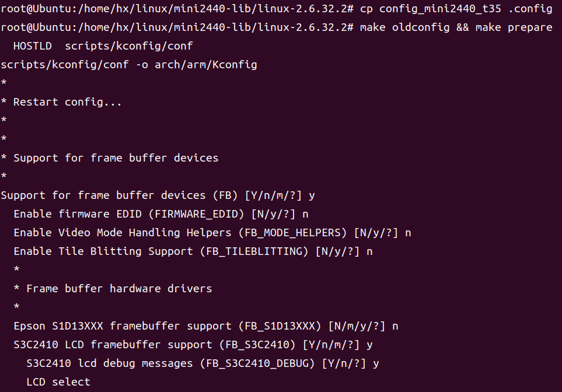562x392 pixels.
Task: Click the 'LCD select' text
Action: tap(58, 382)
